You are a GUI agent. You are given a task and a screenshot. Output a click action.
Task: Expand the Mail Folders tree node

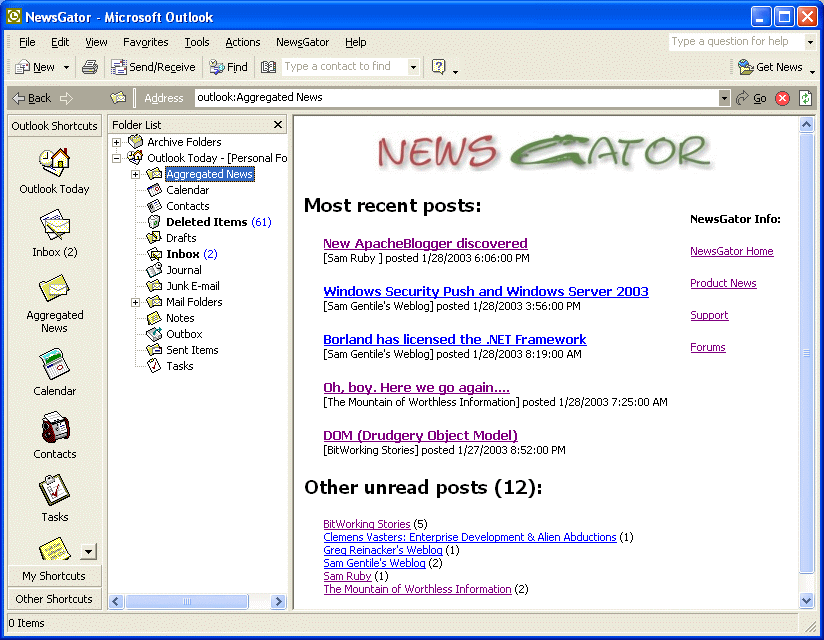tap(136, 302)
